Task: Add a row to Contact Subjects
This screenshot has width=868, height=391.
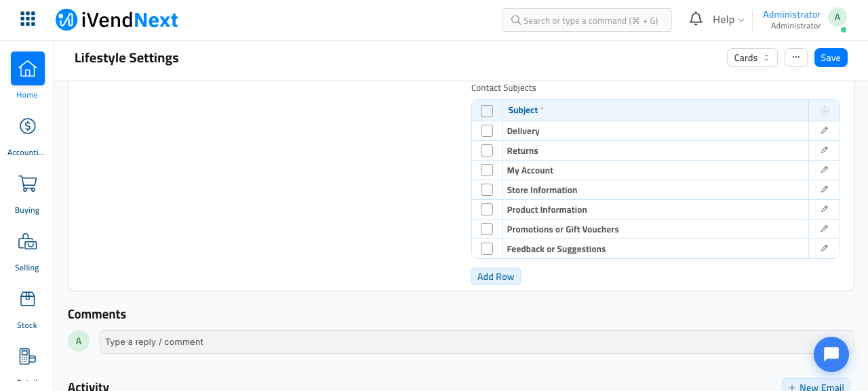Action: point(496,276)
